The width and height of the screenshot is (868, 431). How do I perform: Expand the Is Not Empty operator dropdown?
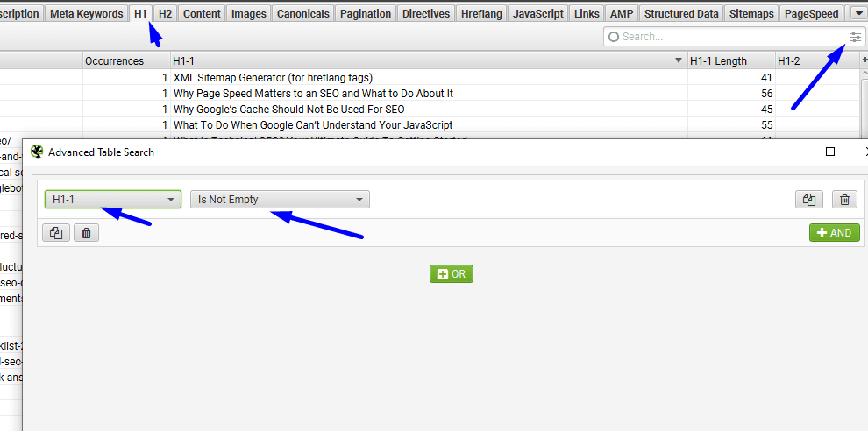click(280, 200)
